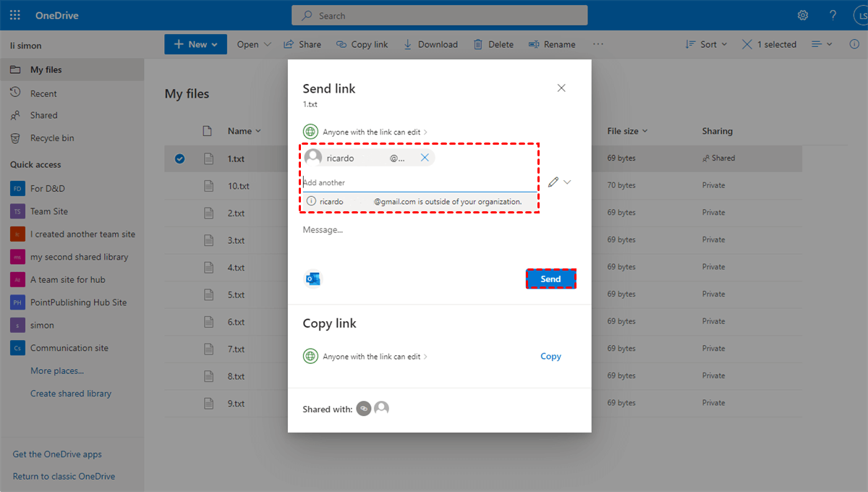Open the pencil edit permission dropdown

click(559, 182)
